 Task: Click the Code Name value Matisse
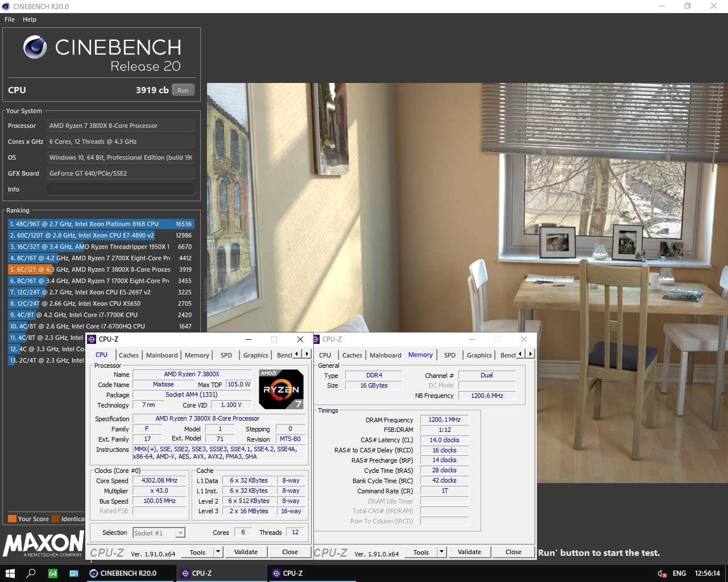[163, 384]
